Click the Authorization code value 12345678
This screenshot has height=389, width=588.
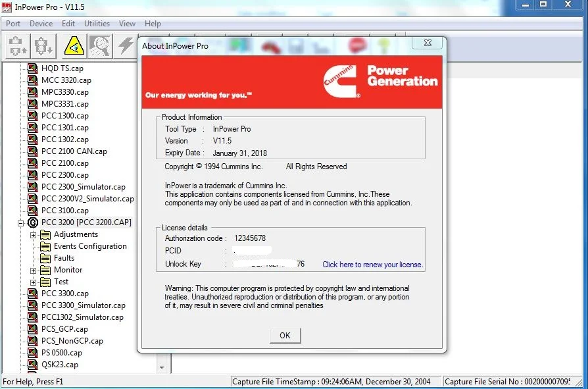click(250, 238)
